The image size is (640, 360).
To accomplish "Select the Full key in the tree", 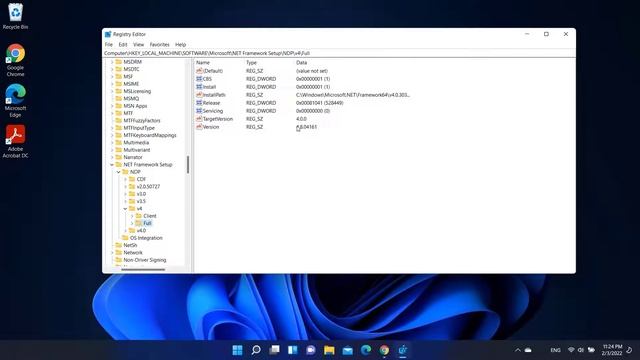I will coord(147,223).
